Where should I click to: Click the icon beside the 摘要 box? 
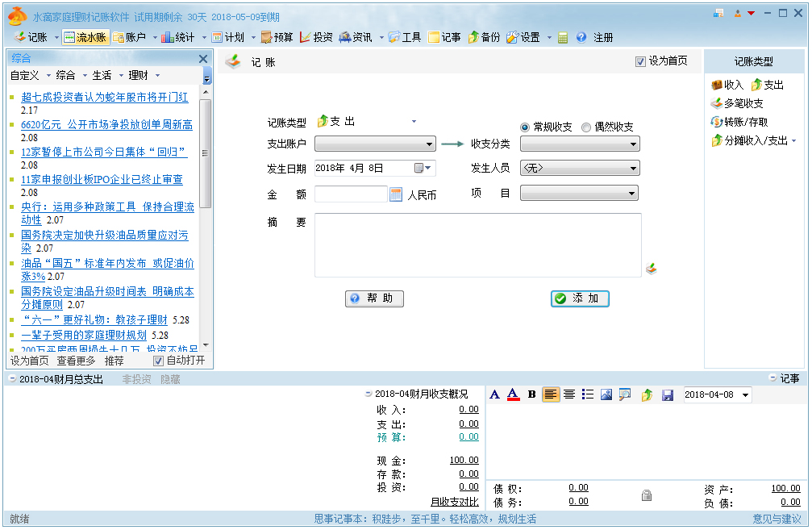point(652,269)
